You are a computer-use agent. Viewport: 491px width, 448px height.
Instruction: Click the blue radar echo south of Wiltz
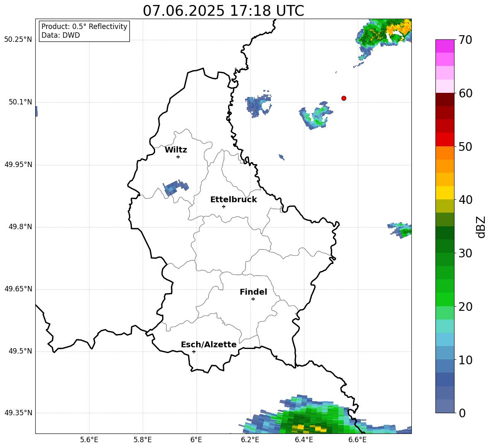coord(175,188)
